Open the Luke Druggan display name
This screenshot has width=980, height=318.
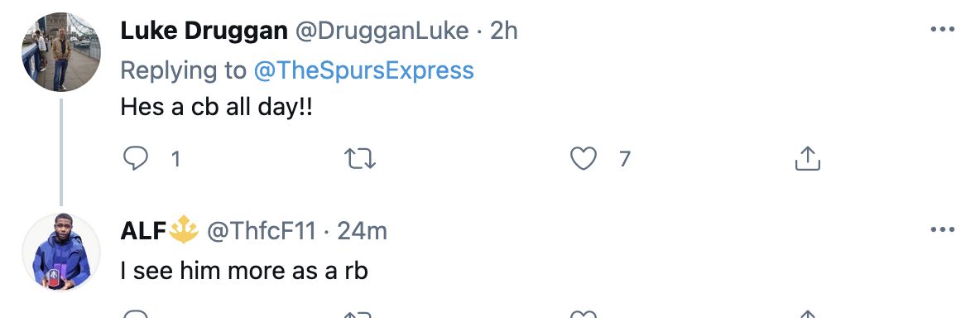point(204,31)
